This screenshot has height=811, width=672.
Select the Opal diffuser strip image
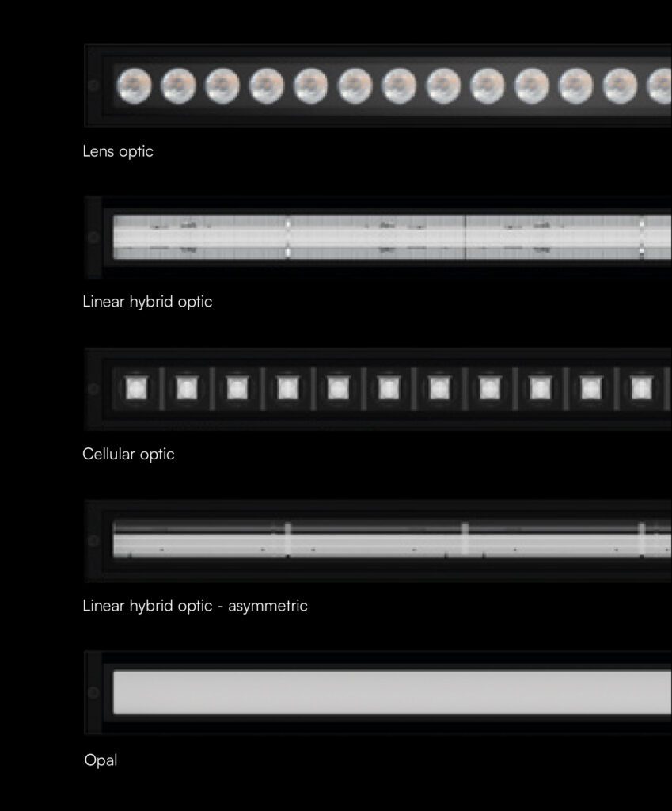coord(392,692)
